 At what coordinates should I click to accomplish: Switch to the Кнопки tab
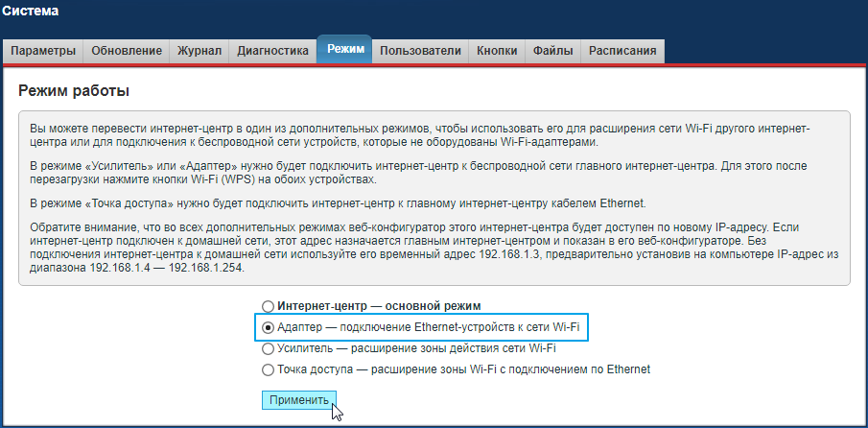coord(497,51)
